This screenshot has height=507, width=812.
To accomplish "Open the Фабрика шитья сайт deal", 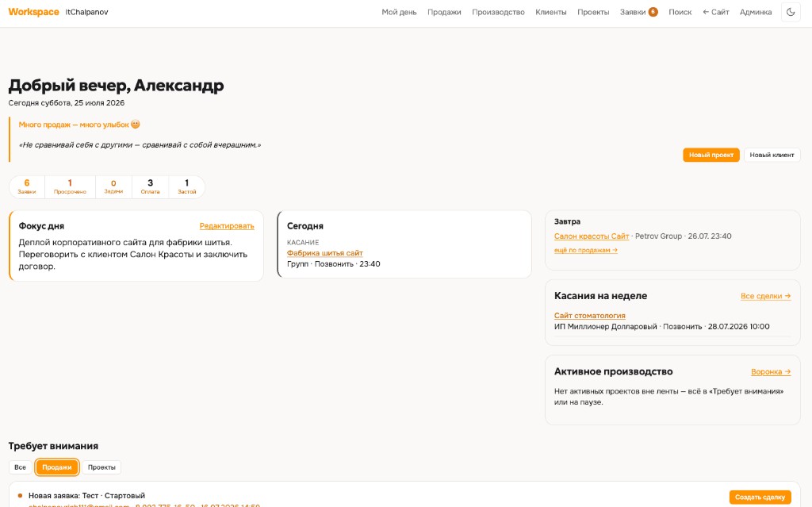I will click(x=324, y=253).
